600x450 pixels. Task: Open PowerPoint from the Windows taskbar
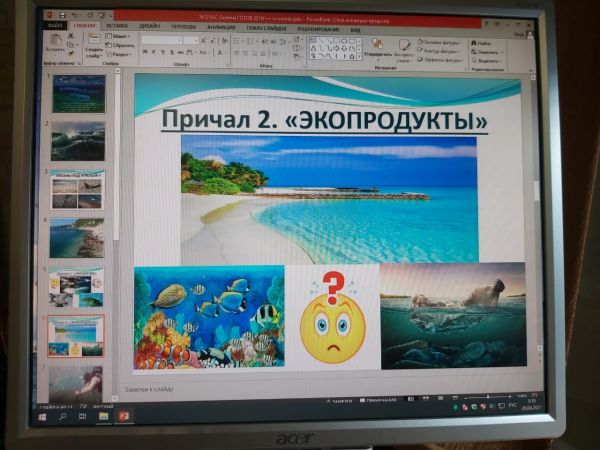coord(125,416)
